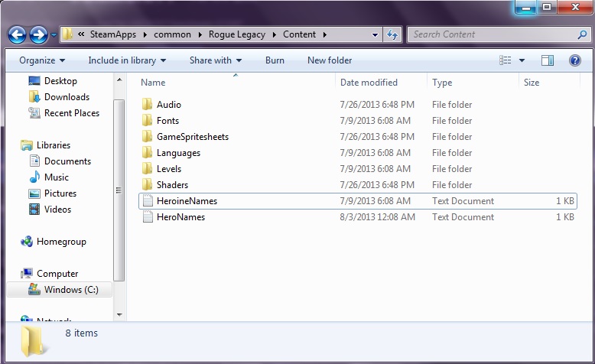595x364 pixels.
Task: Open the Share with menu
Action: [216, 60]
